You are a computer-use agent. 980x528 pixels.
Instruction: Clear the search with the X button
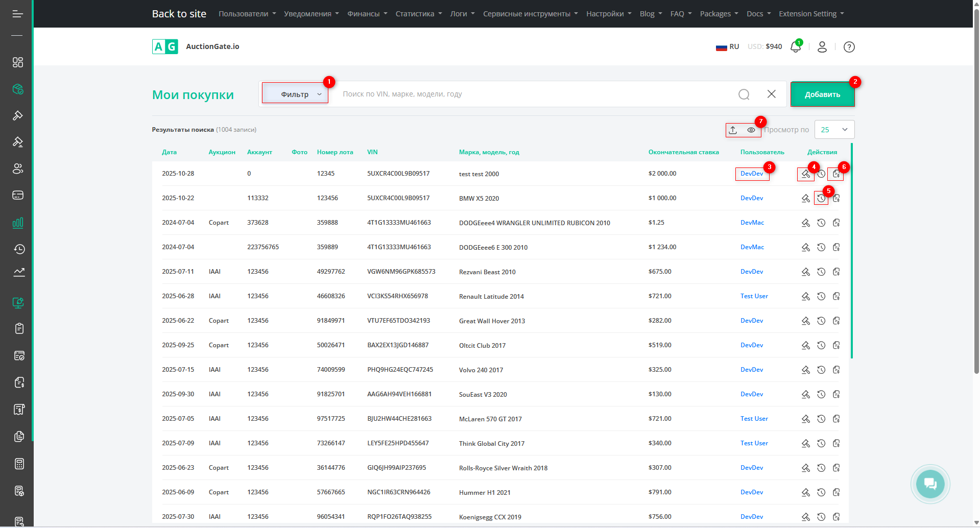[x=771, y=94]
